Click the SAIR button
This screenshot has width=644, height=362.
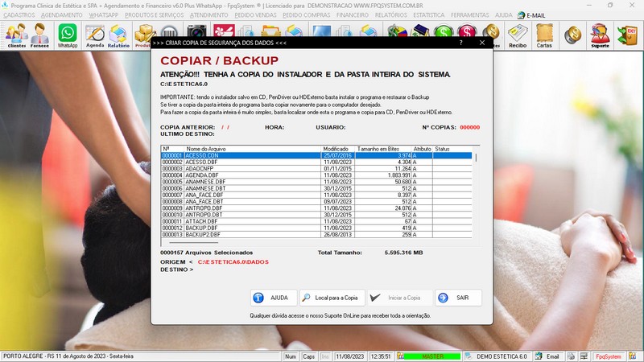click(x=458, y=298)
